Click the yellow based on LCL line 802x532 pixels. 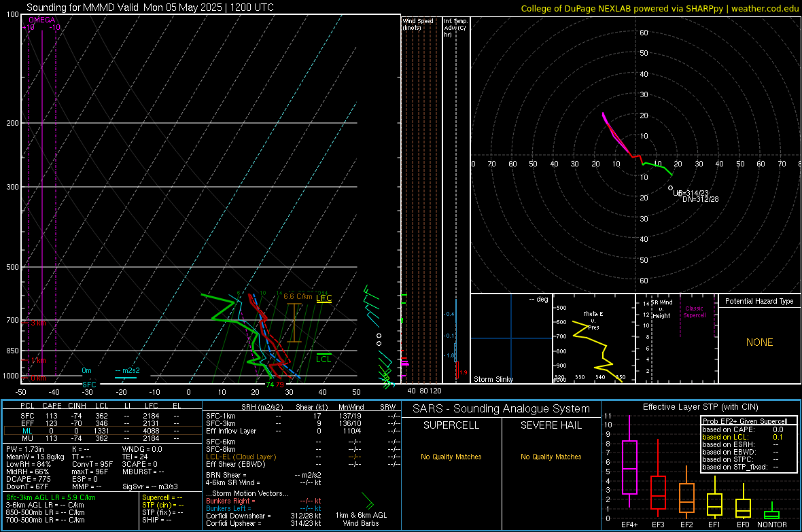pyautogui.click(x=742, y=437)
